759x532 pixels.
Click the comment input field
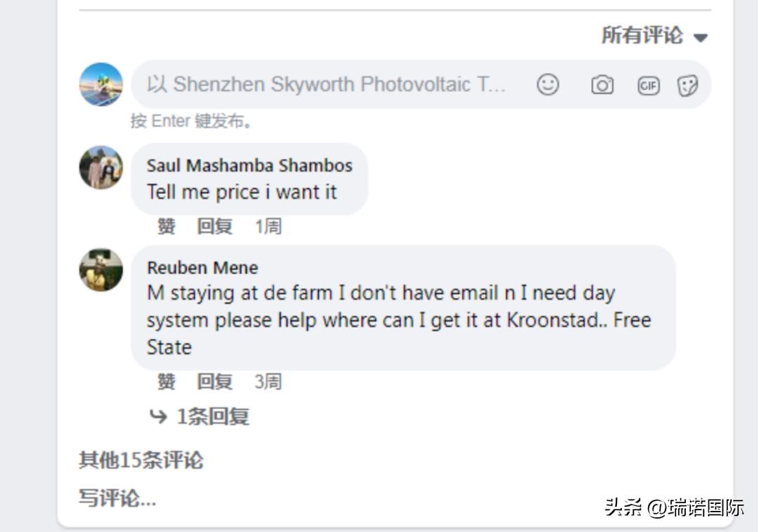[x=326, y=85]
